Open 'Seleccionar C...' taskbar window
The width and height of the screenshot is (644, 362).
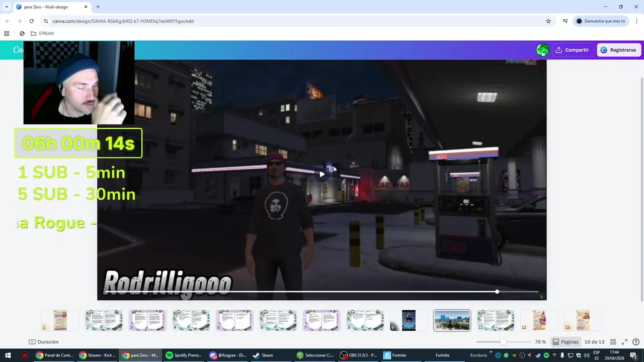pos(315,355)
